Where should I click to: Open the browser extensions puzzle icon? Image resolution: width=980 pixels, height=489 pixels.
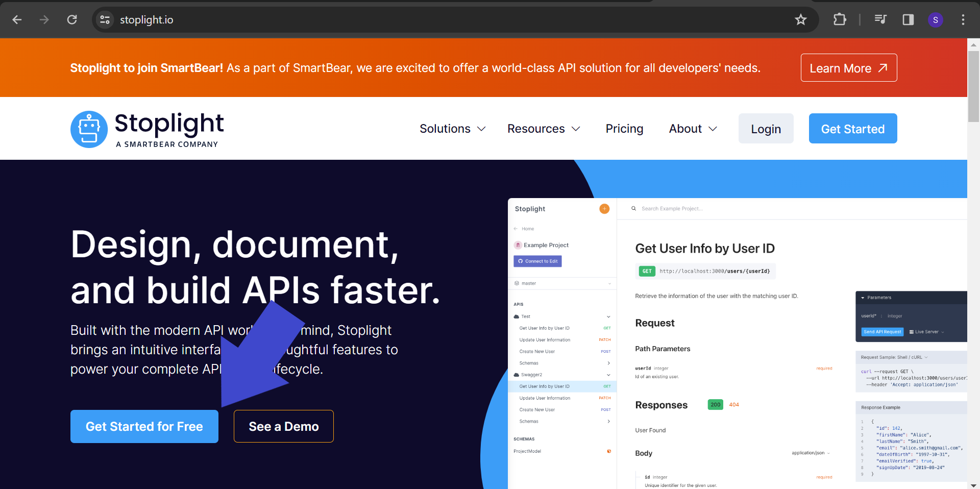pos(840,19)
